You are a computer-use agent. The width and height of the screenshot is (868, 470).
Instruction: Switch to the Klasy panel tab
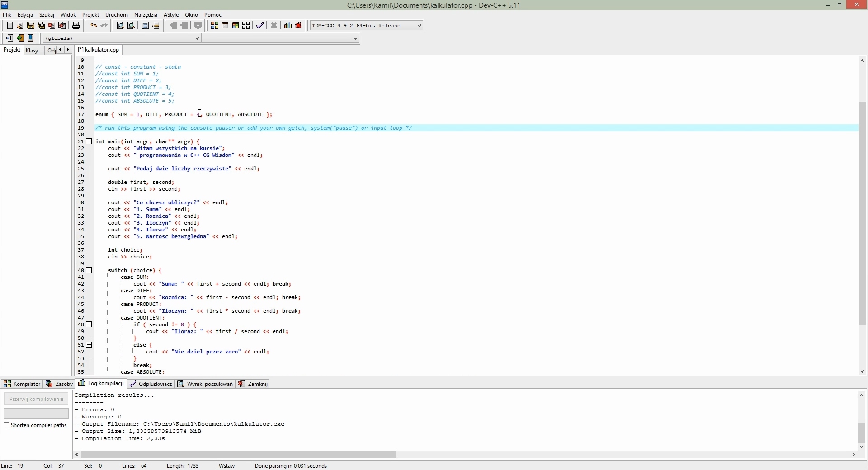coord(32,51)
